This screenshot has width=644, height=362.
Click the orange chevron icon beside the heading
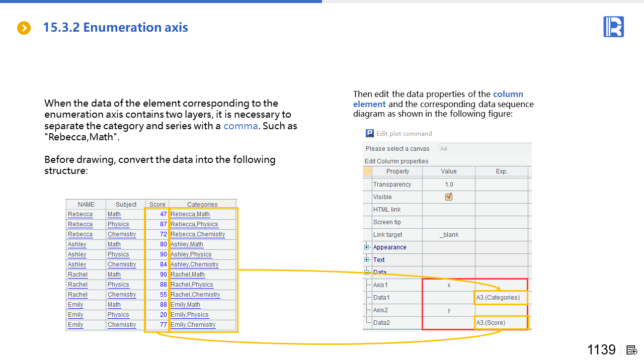[24, 28]
